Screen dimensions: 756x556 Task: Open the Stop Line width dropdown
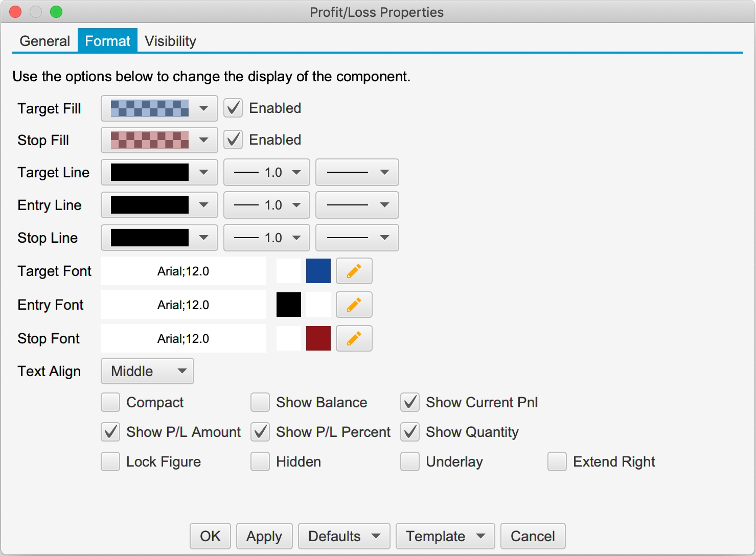pyautogui.click(x=267, y=238)
